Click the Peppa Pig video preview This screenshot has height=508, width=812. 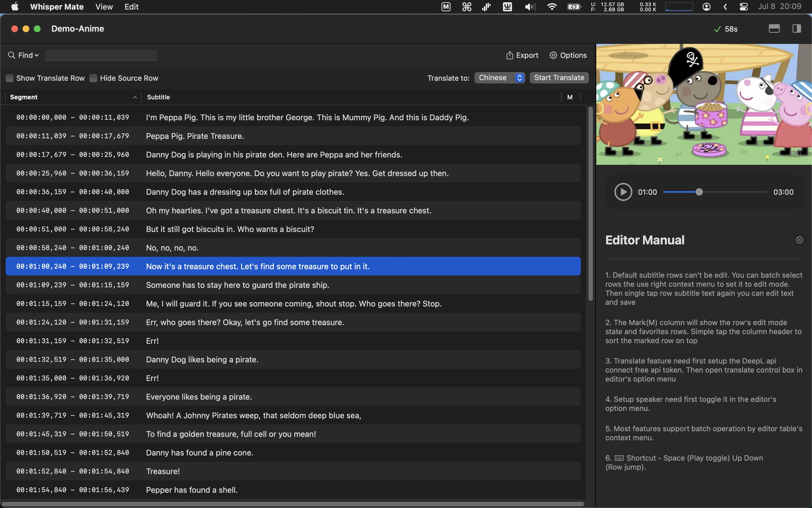704,104
